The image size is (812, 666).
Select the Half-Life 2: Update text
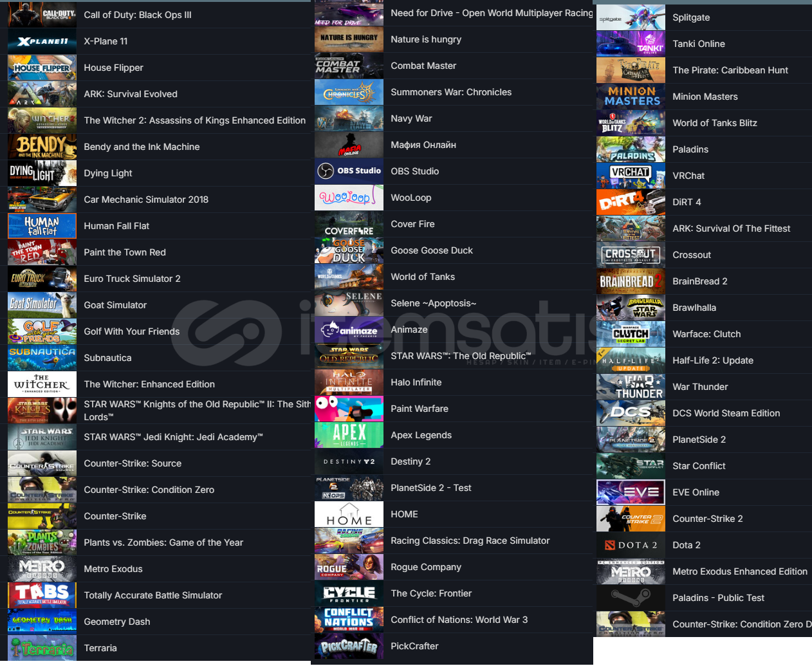[713, 360]
